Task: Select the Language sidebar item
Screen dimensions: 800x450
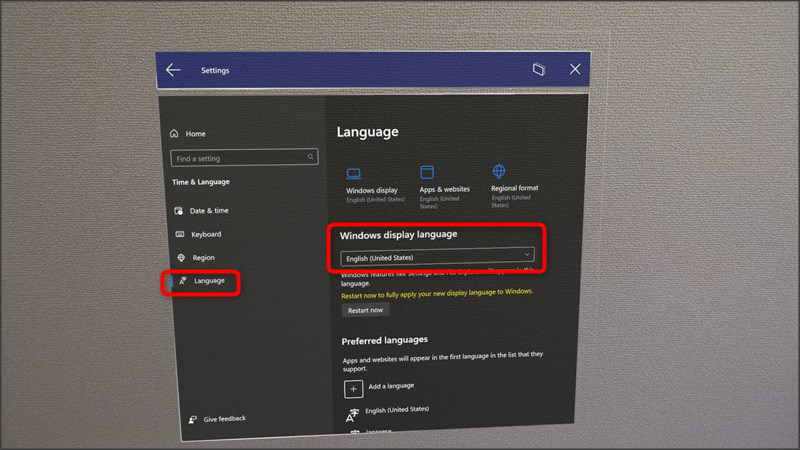Action: pos(208,281)
